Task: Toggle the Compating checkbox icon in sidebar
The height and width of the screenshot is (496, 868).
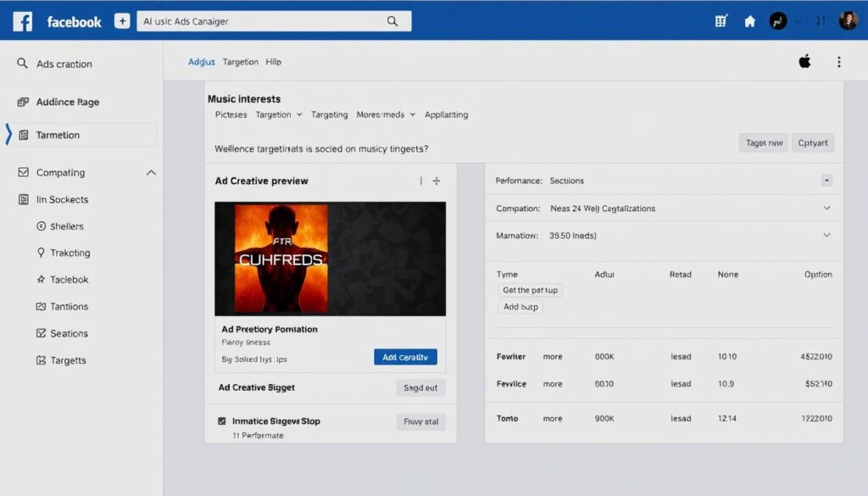Action: coord(23,171)
